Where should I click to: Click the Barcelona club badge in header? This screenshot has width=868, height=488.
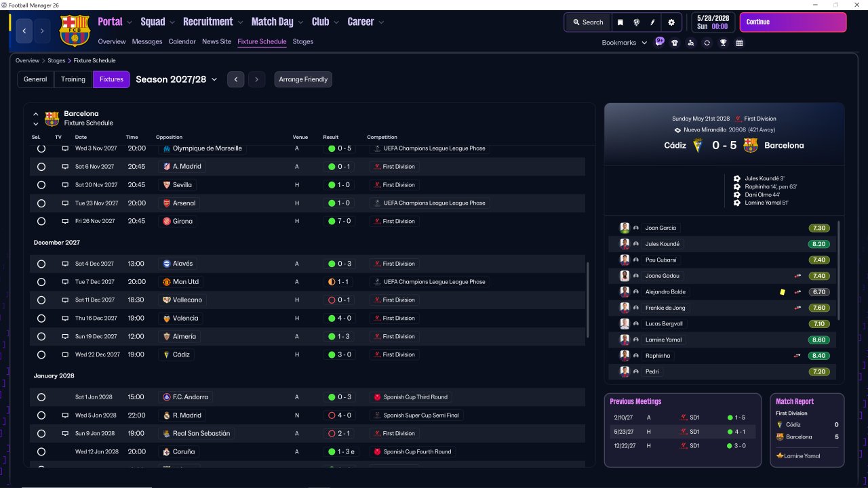pyautogui.click(x=75, y=30)
